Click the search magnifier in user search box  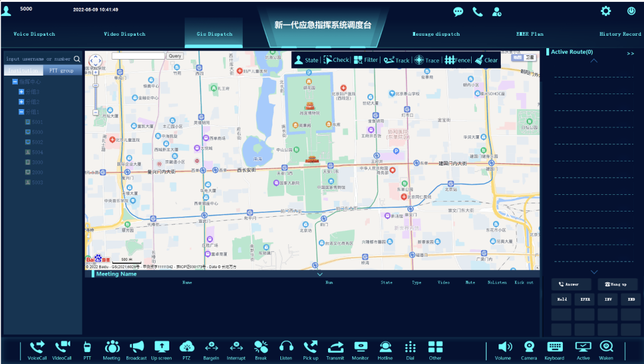coord(77,59)
